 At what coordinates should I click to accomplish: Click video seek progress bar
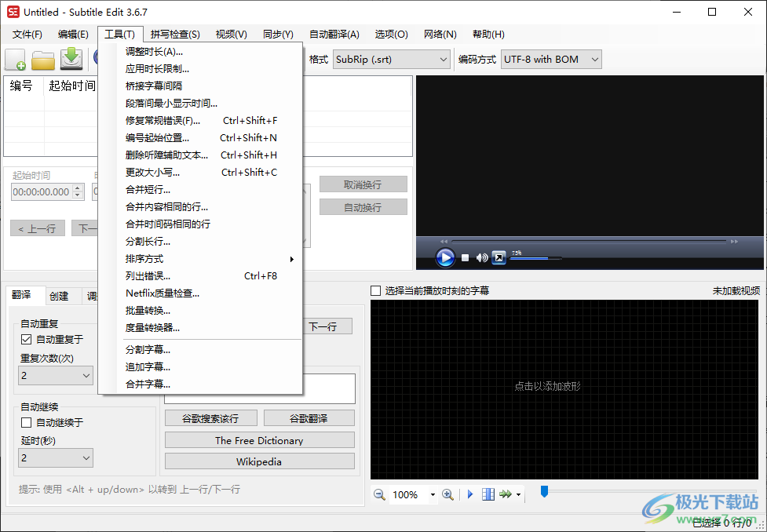[589, 242]
